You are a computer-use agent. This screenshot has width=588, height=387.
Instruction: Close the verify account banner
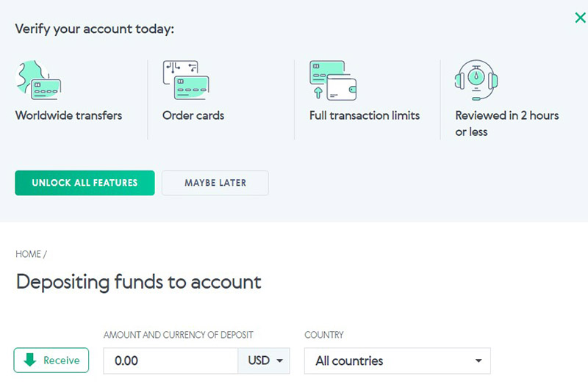coord(580,18)
